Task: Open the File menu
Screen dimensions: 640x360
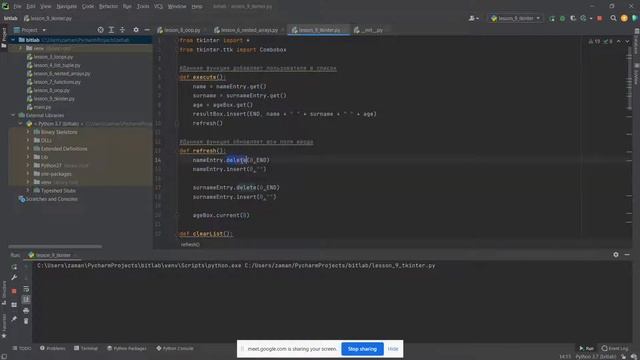Action: tap(18, 7)
